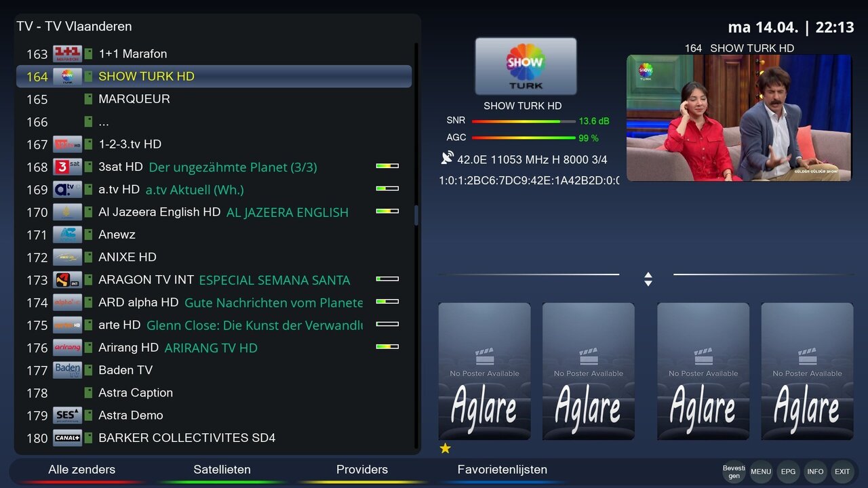The image size is (868, 488).
Task: Click the Arirang HD channel logo
Action: point(68,348)
